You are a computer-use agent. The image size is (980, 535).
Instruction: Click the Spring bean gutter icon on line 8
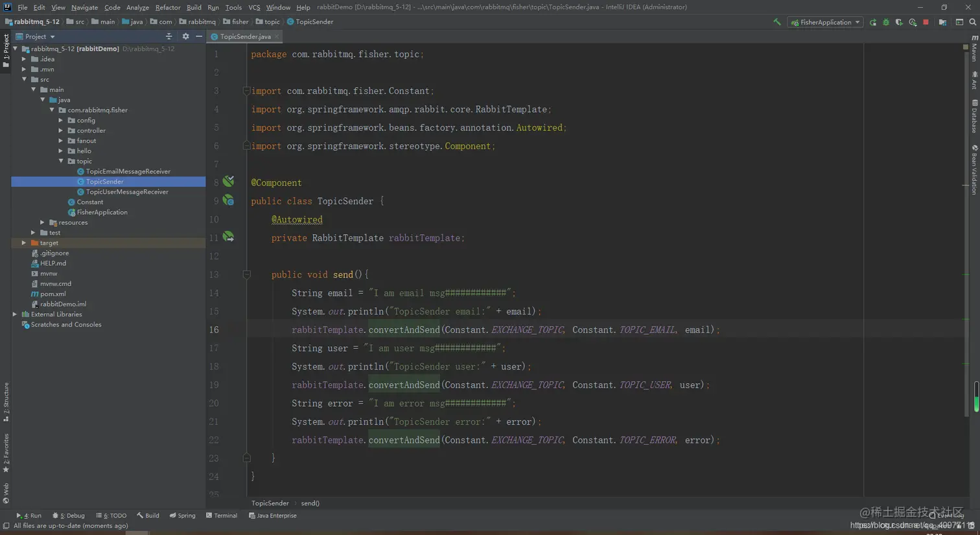pos(229,182)
